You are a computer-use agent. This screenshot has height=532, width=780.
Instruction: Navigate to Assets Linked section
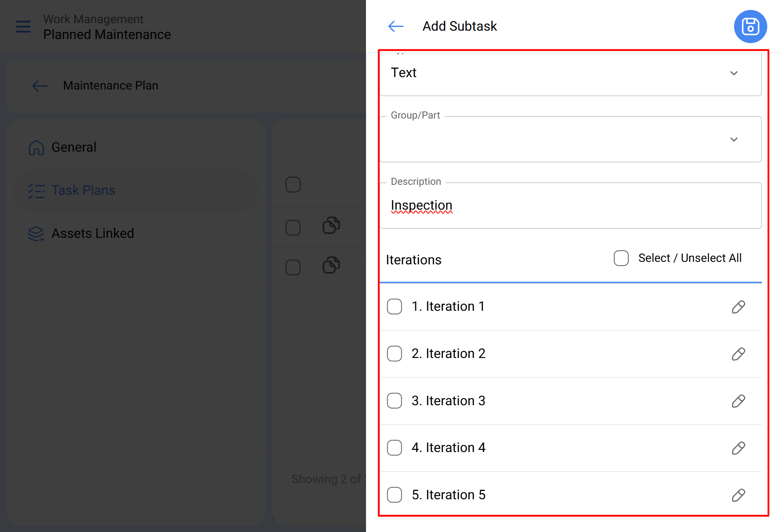click(x=92, y=233)
